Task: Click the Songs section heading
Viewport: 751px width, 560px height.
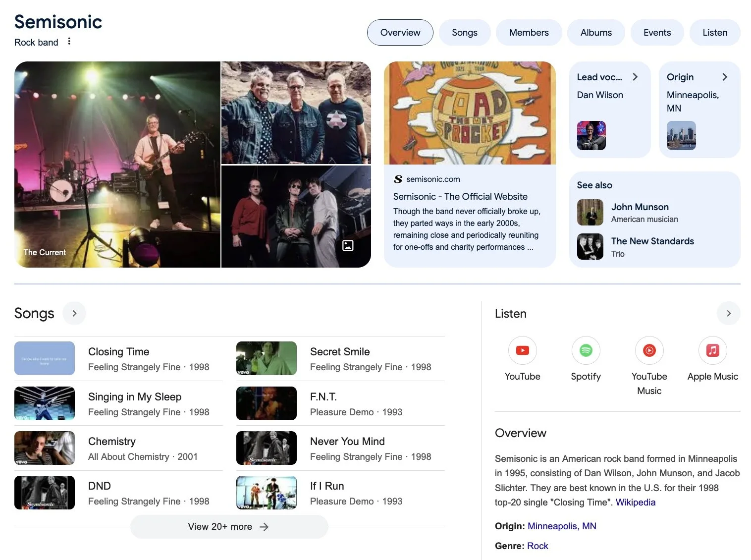Action: point(34,313)
